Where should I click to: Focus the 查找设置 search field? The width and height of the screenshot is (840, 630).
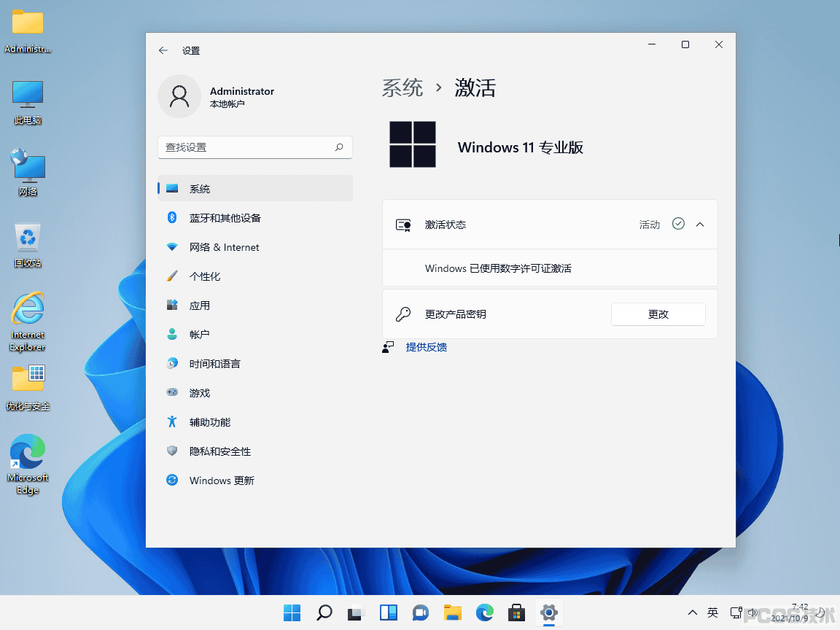pyautogui.click(x=255, y=147)
